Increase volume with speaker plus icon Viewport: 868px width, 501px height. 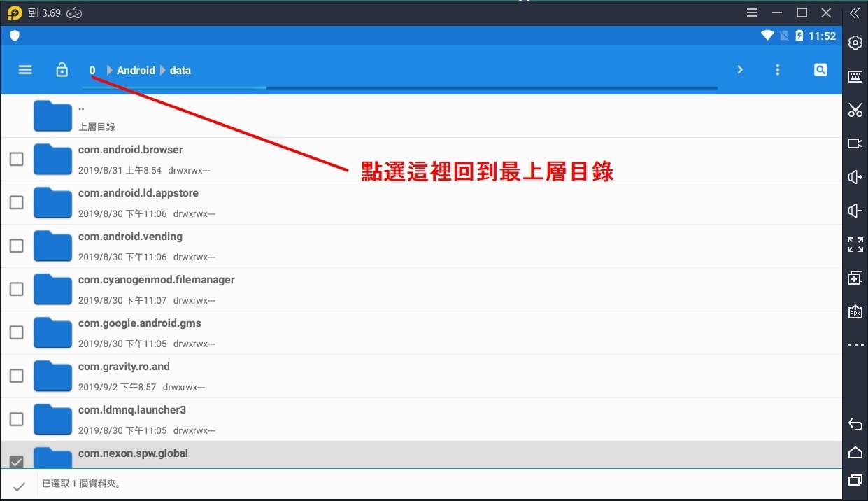tap(855, 177)
